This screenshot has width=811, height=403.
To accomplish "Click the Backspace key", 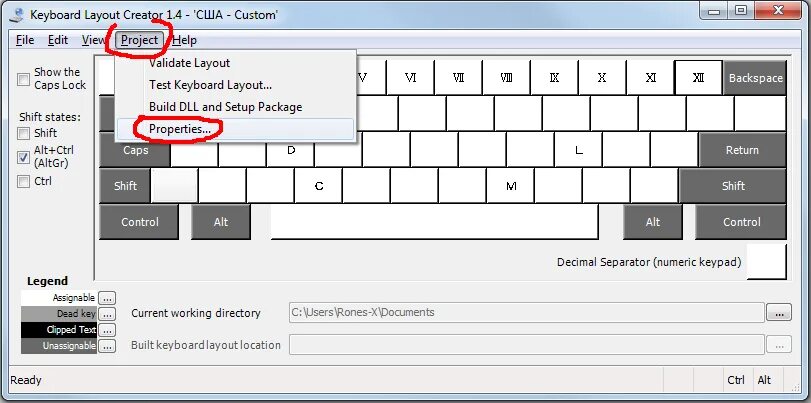I will (x=755, y=78).
